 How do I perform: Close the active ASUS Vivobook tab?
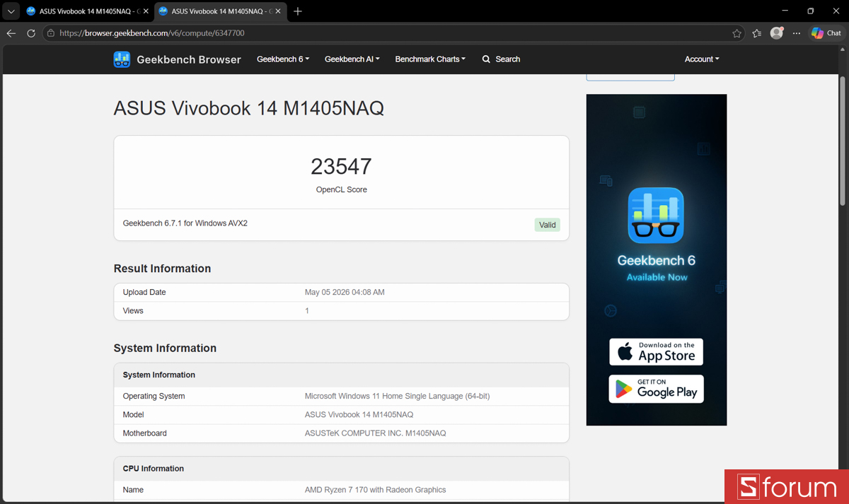(x=278, y=11)
